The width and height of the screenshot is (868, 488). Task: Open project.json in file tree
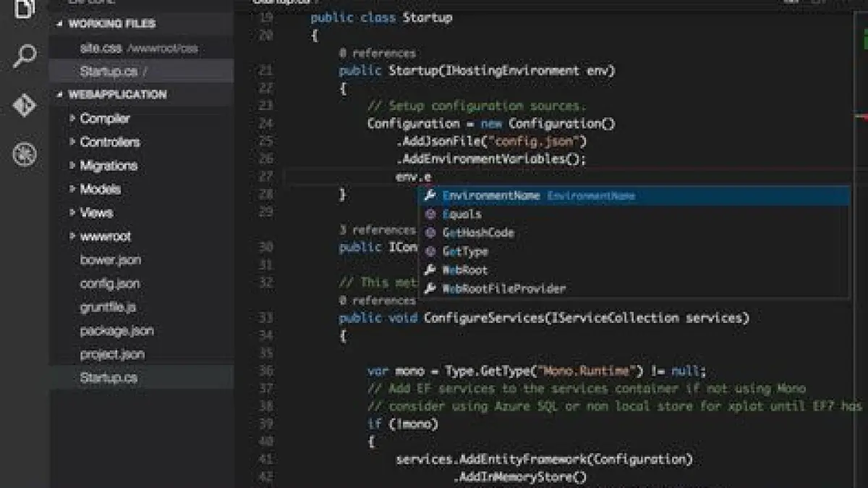(112, 354)
